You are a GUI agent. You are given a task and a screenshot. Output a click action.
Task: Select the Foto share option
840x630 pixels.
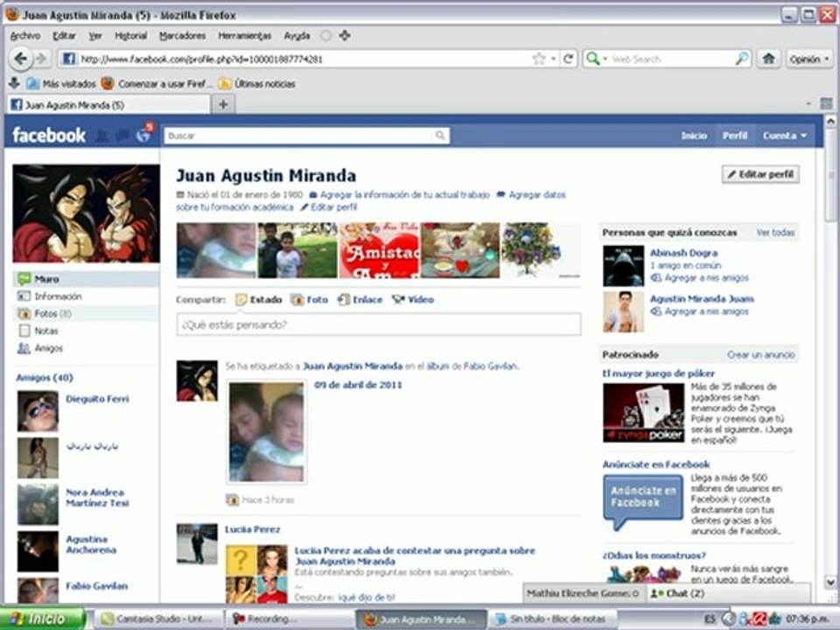tap(309, 299)
